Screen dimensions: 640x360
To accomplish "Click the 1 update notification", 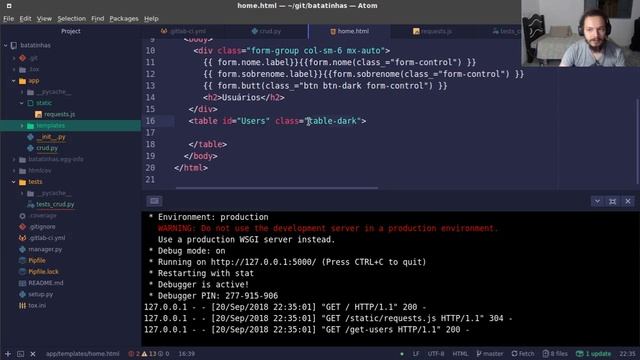I will (593, 354).
